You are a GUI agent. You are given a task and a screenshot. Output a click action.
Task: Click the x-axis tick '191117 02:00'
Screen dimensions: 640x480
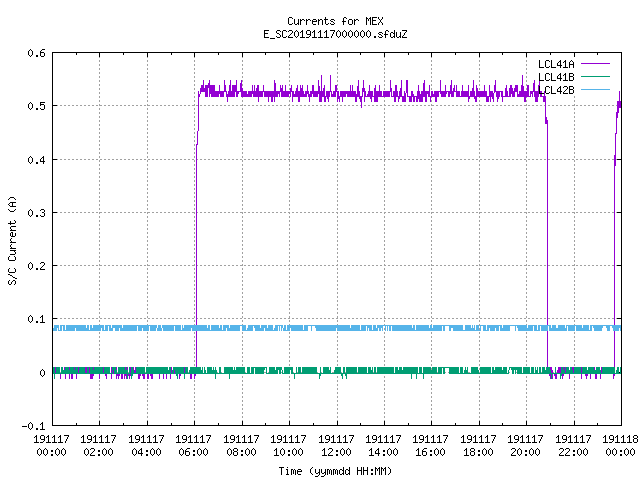point(98,446)
